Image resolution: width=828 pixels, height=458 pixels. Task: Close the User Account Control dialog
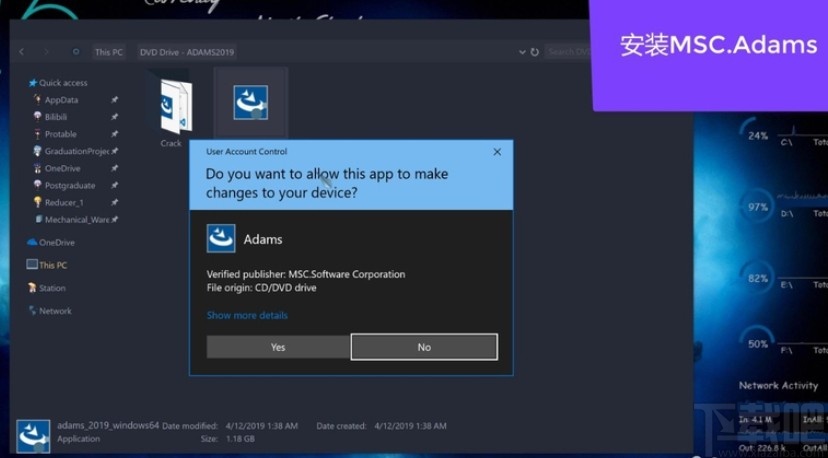497,152
